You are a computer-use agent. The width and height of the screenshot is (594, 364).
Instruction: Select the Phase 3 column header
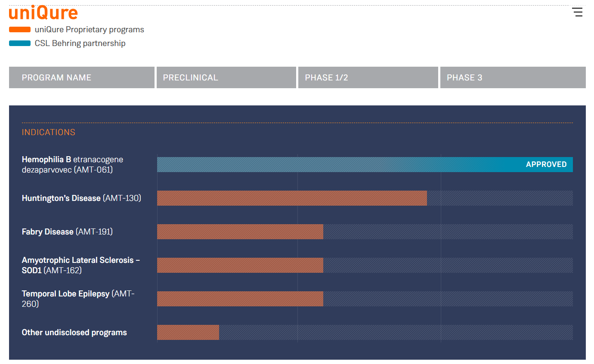pyautogui.click(x=513, y=77)
